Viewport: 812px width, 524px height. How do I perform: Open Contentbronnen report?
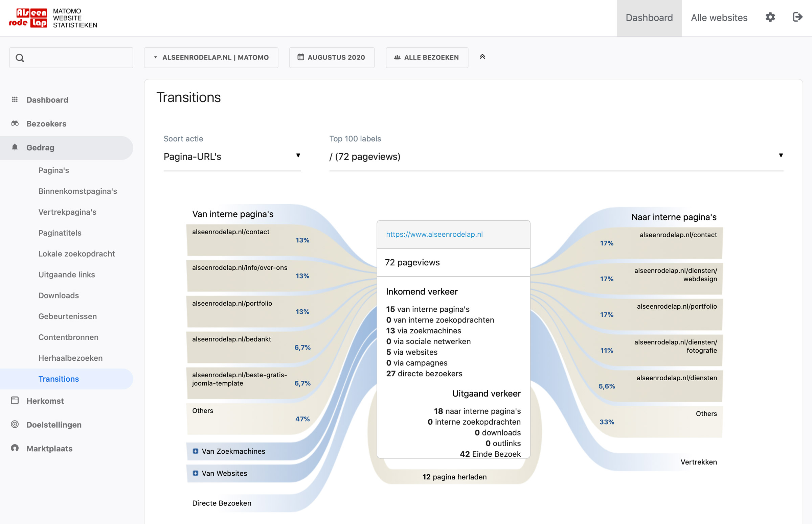click(68, 337)
